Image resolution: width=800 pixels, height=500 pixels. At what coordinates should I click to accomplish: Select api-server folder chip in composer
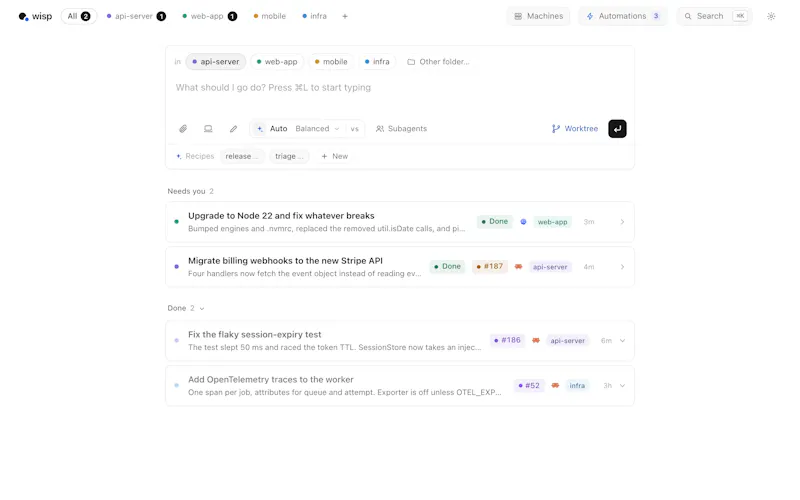[216, 62]
